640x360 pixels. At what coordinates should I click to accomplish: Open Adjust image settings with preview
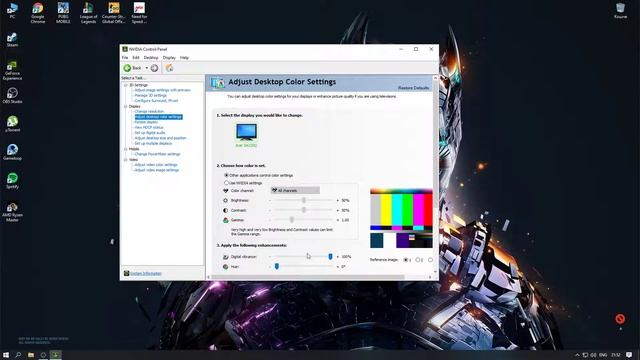coord(162,90)
